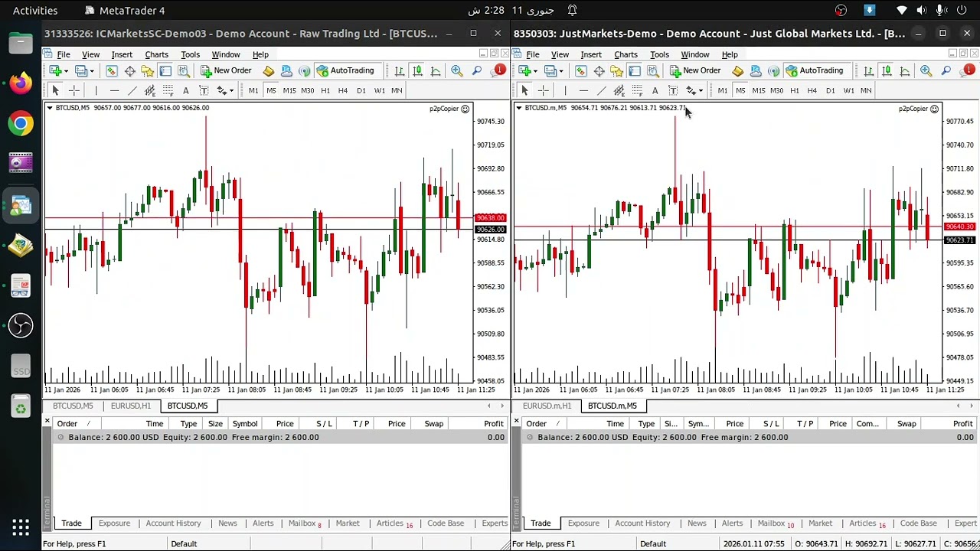This screenshot has height=551, width=980.
Task: Open View menu in JustMarkets window
Action: [x=560, y=54]
